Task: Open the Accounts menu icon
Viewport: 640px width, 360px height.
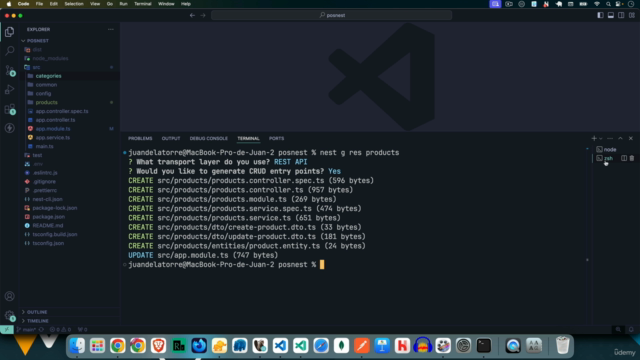Action: 9,296
